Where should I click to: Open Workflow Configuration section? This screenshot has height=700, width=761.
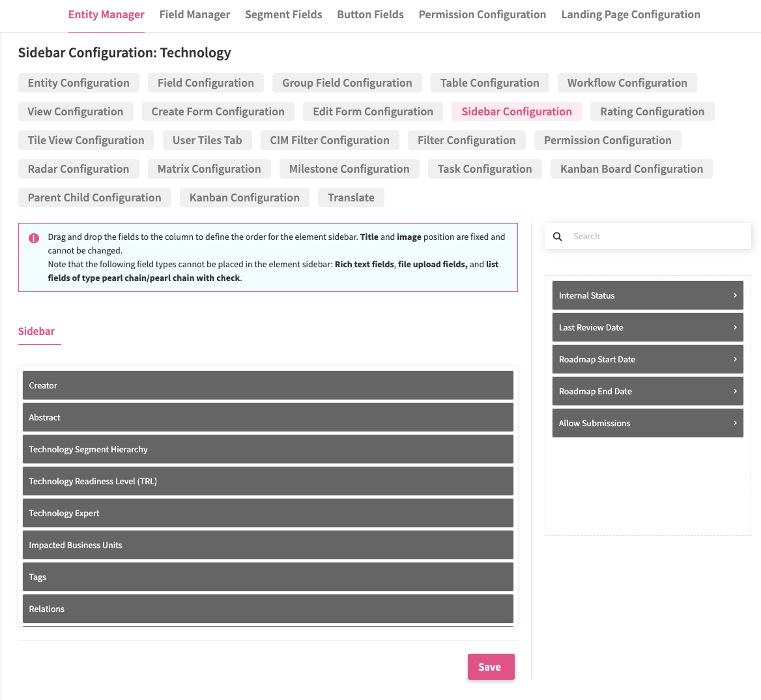(x=627, y=83)
